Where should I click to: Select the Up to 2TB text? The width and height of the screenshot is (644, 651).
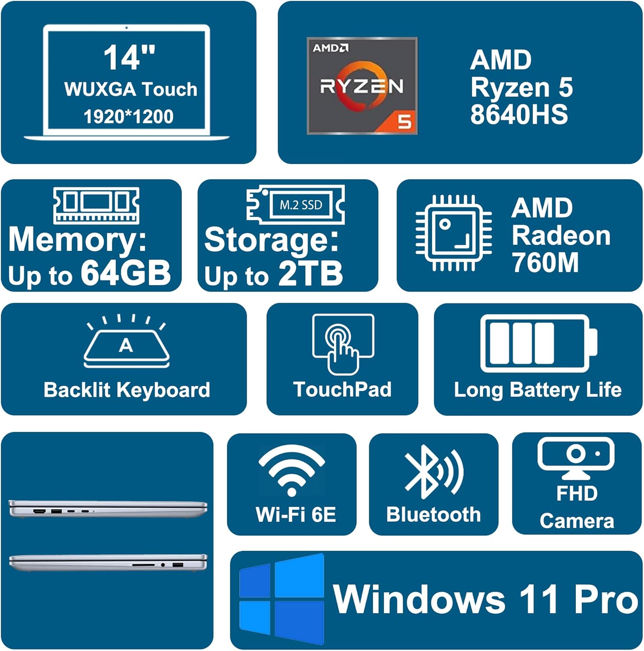coord(273,274)
